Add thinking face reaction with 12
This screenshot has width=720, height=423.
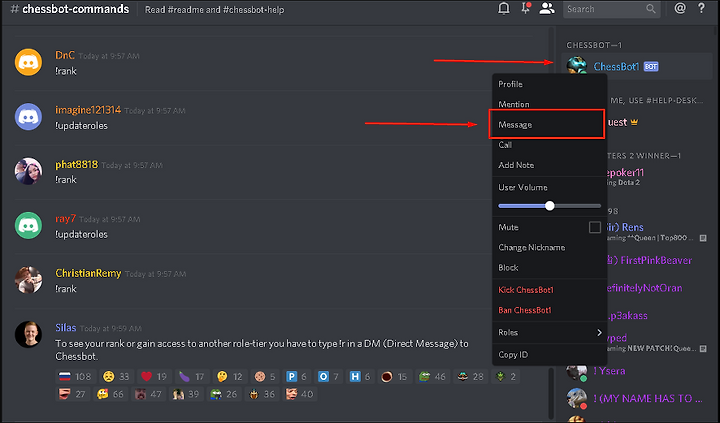[x=230, y=377]
